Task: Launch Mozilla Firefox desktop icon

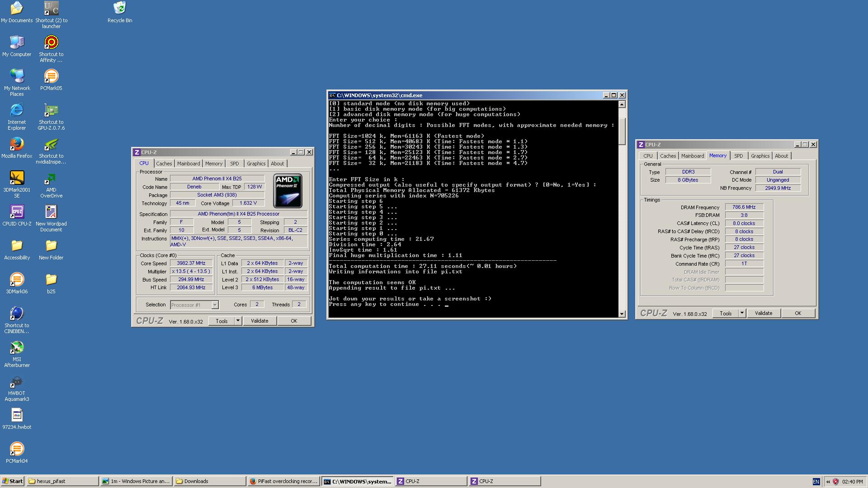Action: [17, 148]
